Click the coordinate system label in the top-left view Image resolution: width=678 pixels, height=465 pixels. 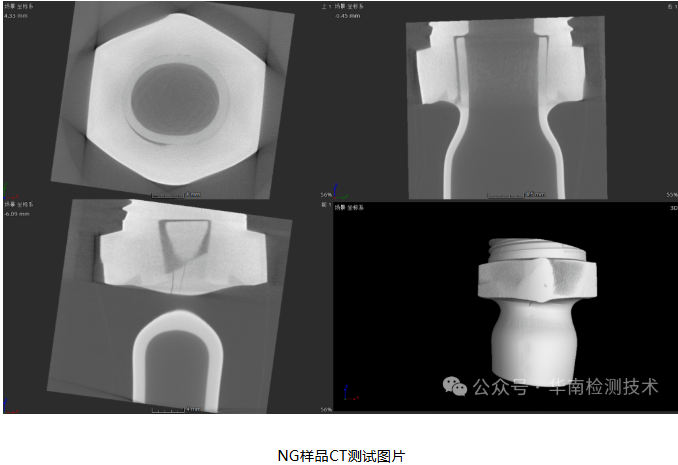(19, 7)
